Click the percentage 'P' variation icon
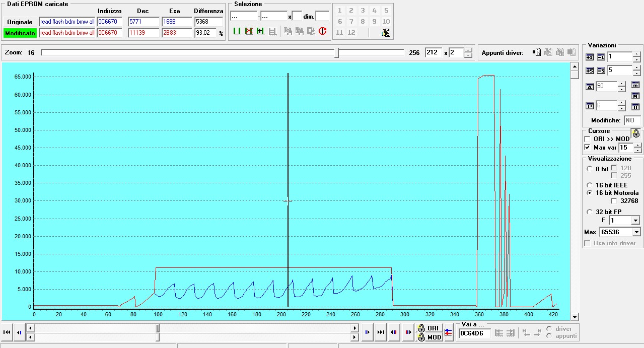The height and width of the screenshot is (348, 644). pyautogui.click(x=590, y=106)
